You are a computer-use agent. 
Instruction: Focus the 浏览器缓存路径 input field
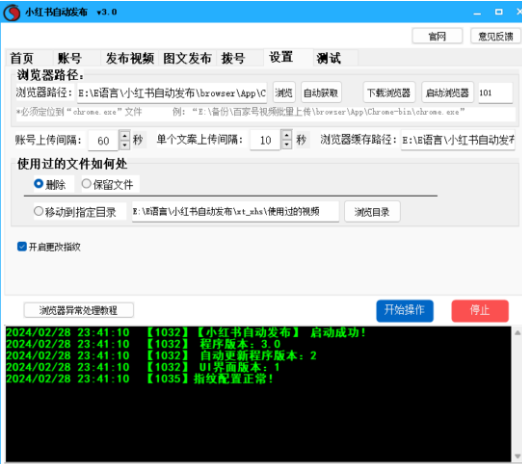pos(458,140)
